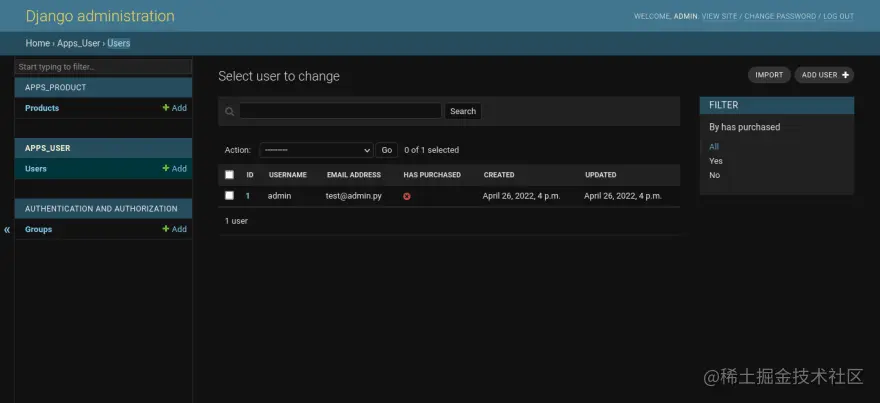
Task: Click the plus icon beside Groups Add
Action: click(x=166, y=229)
